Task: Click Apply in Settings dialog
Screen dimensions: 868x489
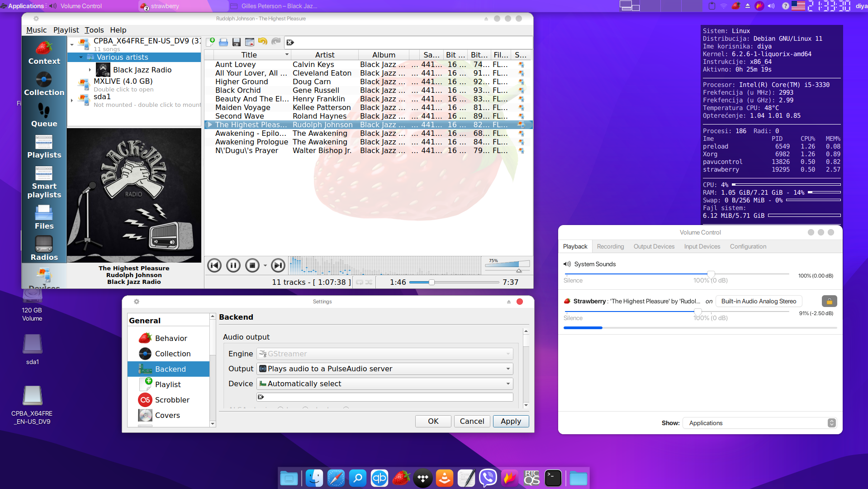Action: [x=511, y=421]
